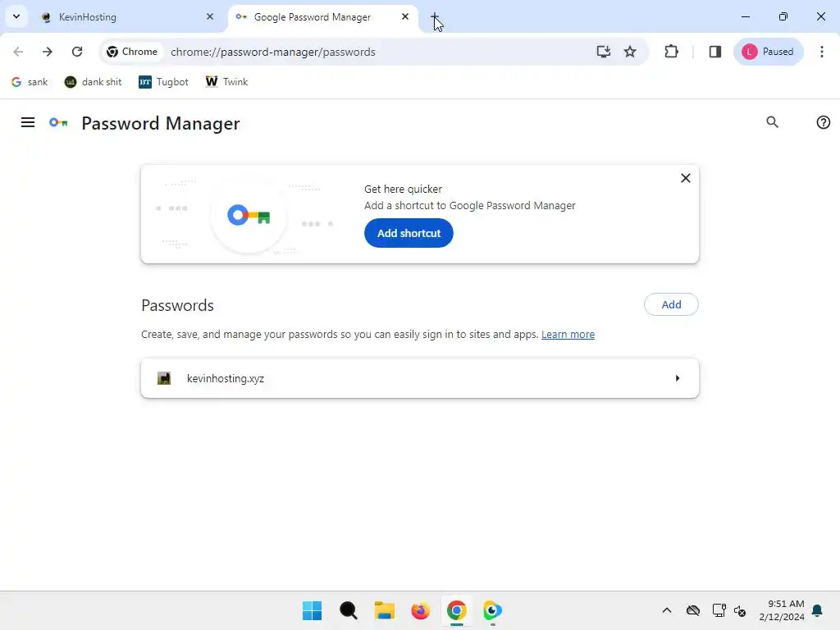Open a new tab with plus button
Screen dimensions: 840x630
tap(435, 16)
